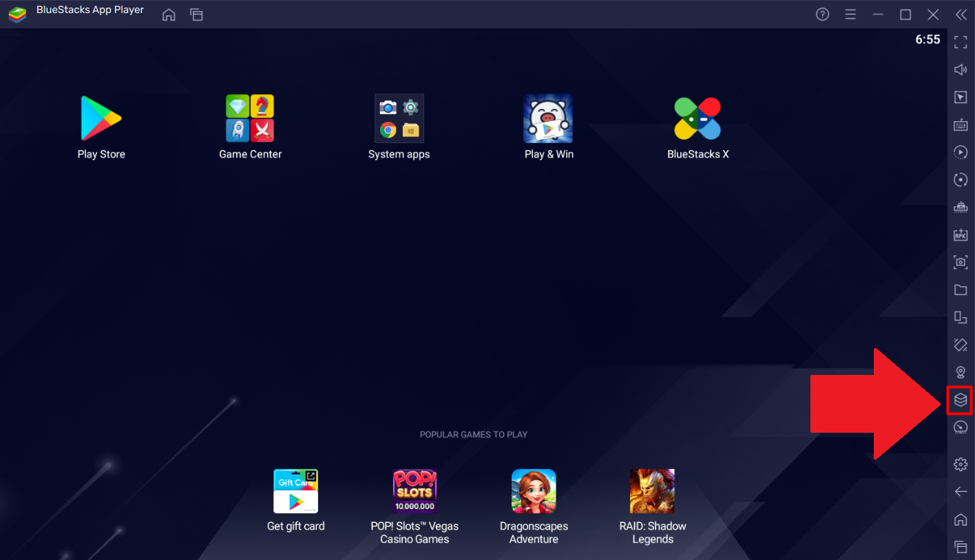
Task: Open the macro manager play icon
Action: [x=961, y=152]
